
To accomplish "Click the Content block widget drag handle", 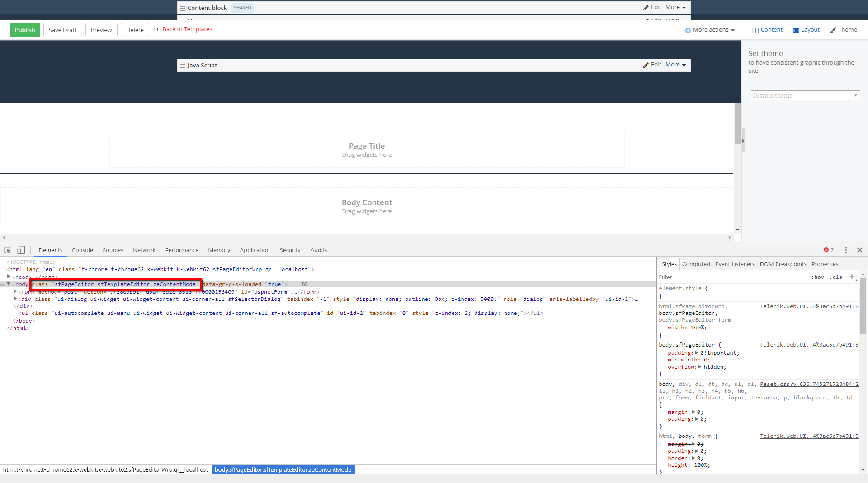I will pyautogui.click(x=183, y=8).
